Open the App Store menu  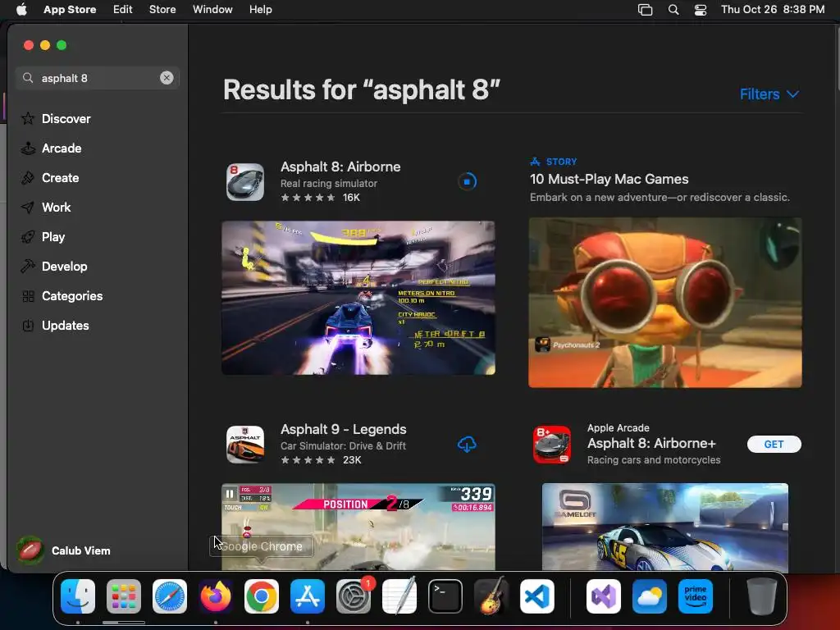tap(70, 10)
